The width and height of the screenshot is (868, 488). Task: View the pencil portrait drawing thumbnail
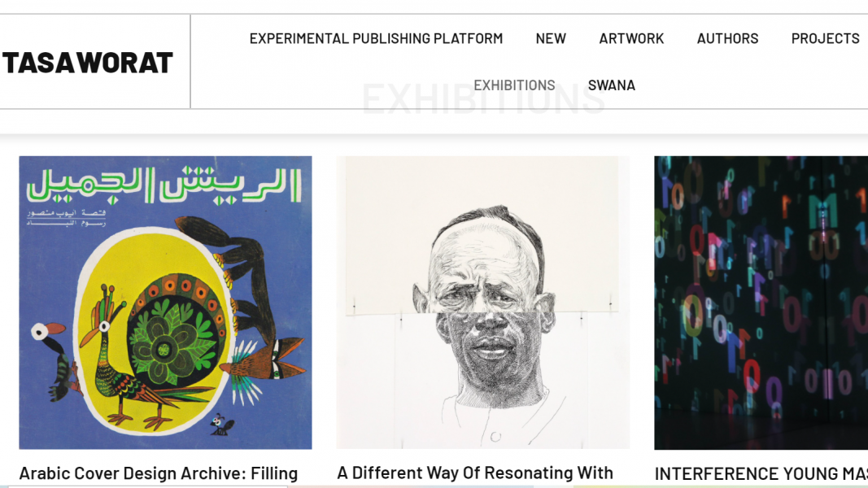point(482,303)
